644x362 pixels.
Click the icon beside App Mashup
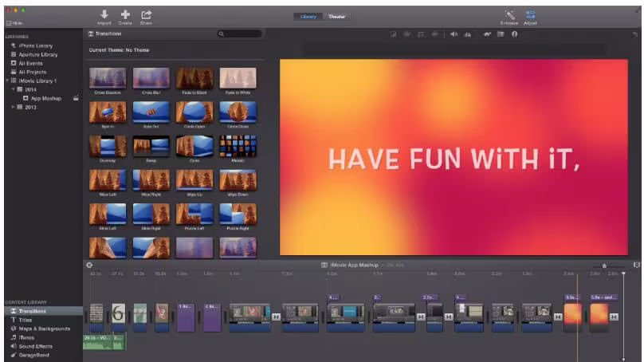76,98
